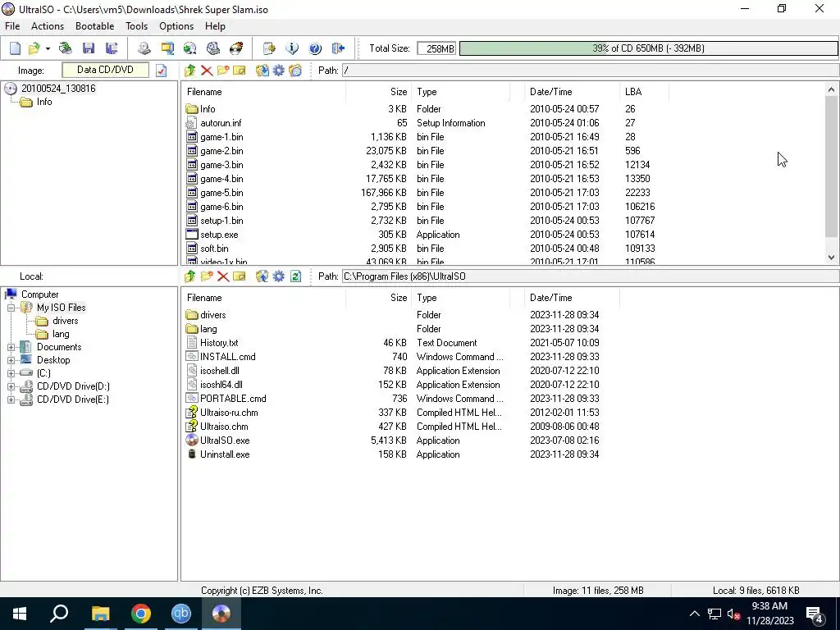Click the blue info bubble toolbar icon

pos(292,48)
